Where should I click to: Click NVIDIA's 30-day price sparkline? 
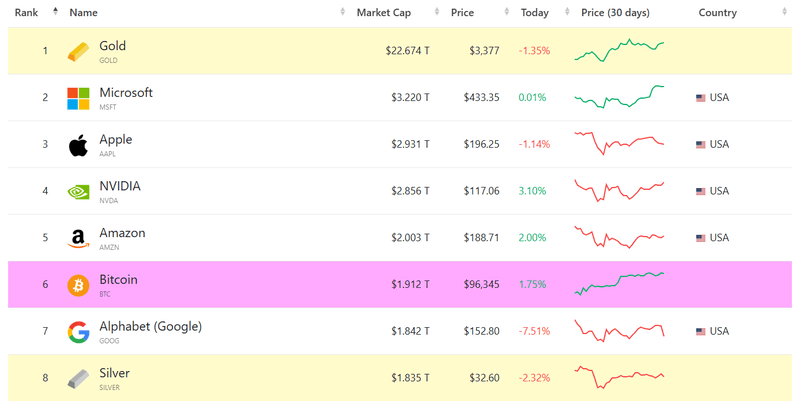pyautogui.click(x=619, y=190)
